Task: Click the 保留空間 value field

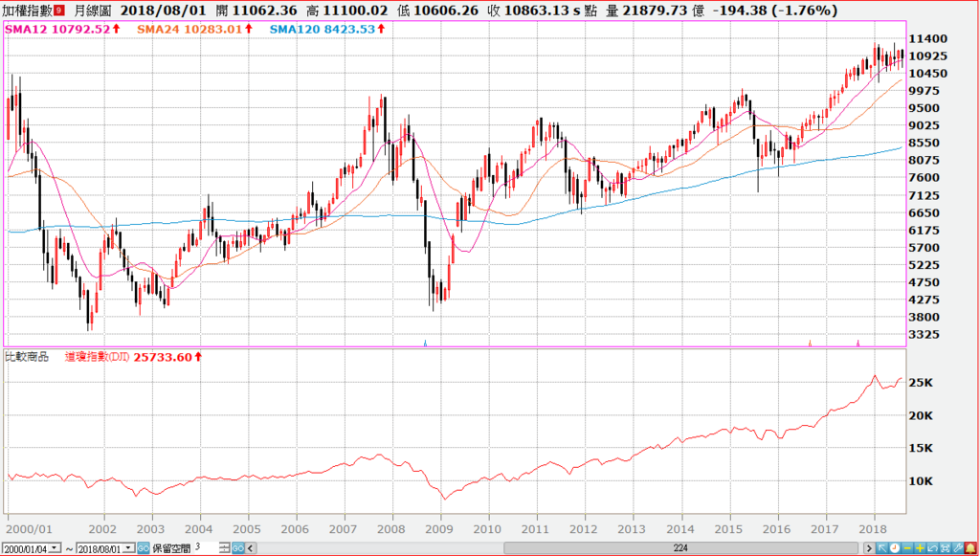Action: click(207, 548)
